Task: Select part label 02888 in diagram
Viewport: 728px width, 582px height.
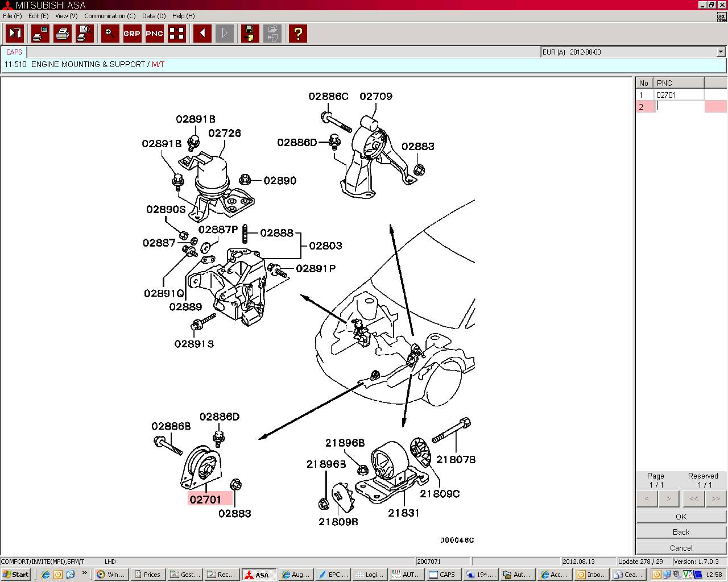Action: [277, 233]
